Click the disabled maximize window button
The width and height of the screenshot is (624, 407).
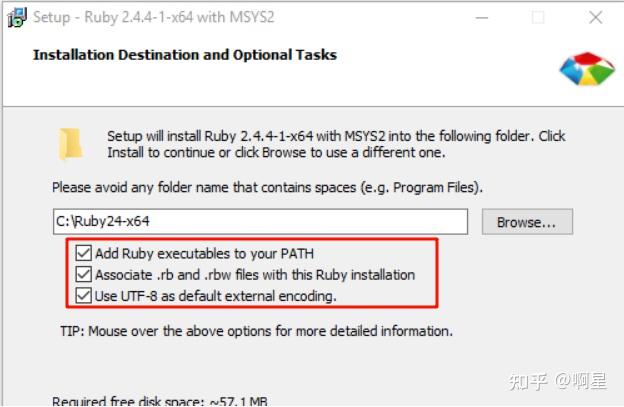click(538, 17)
